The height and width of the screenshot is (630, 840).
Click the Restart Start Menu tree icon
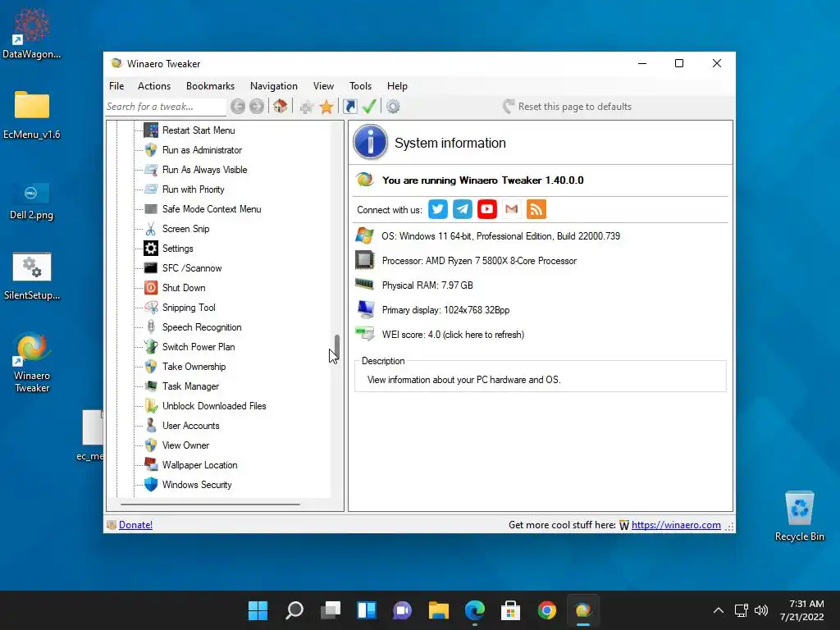pyautogui.click(x=151, y=130)
